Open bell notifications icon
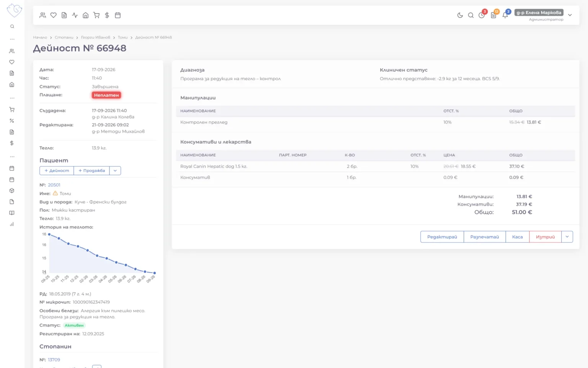The width and height of the screenshot is (588, 368). click(505, 15)
